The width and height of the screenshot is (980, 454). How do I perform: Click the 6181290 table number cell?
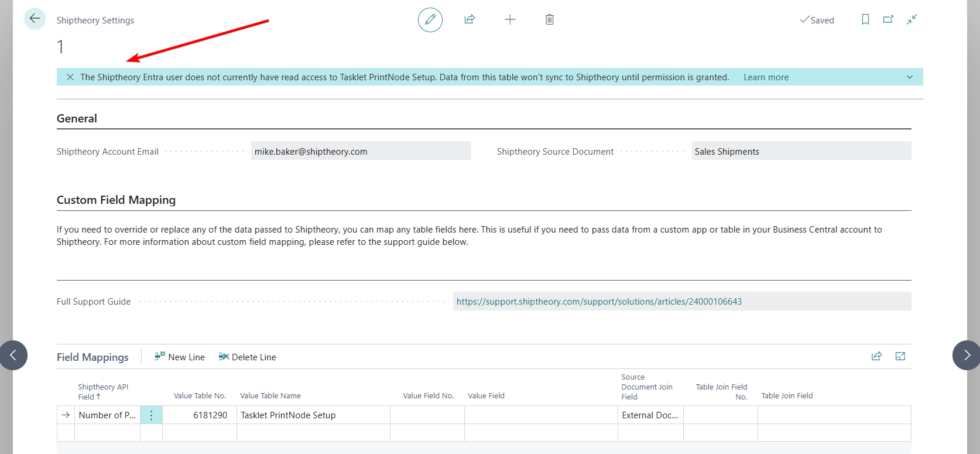coord(200,415)
